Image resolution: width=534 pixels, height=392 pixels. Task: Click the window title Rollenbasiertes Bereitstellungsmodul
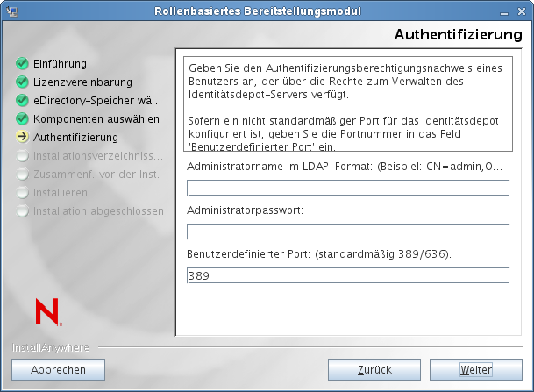(x=258, y=11)
